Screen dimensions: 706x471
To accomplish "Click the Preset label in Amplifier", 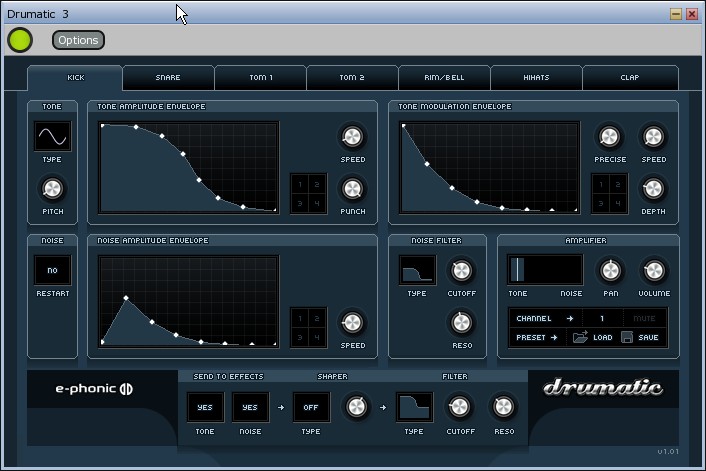I will click(531, 337).
